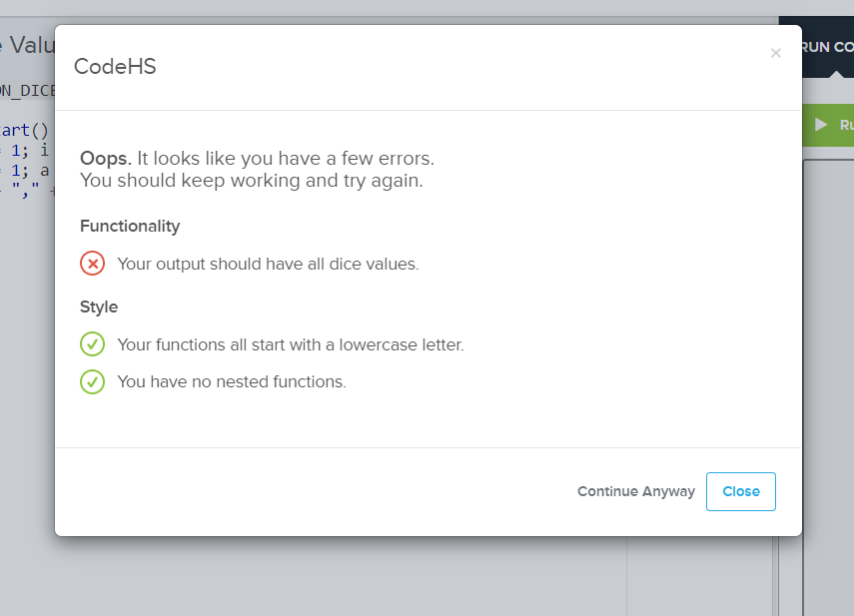This screenshot has width=854, height=616.
Task: Select the Functionality section heading
Action: click(130, 226)
